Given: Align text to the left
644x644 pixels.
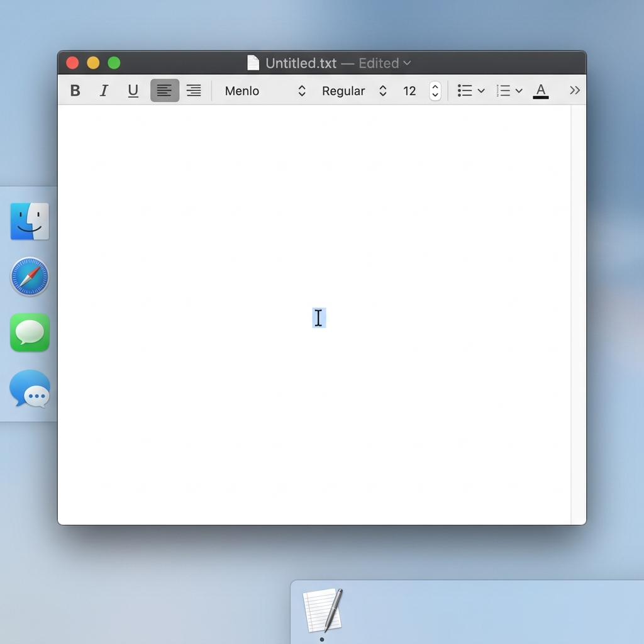Looking at the screenshot, I should click(165, 91).
